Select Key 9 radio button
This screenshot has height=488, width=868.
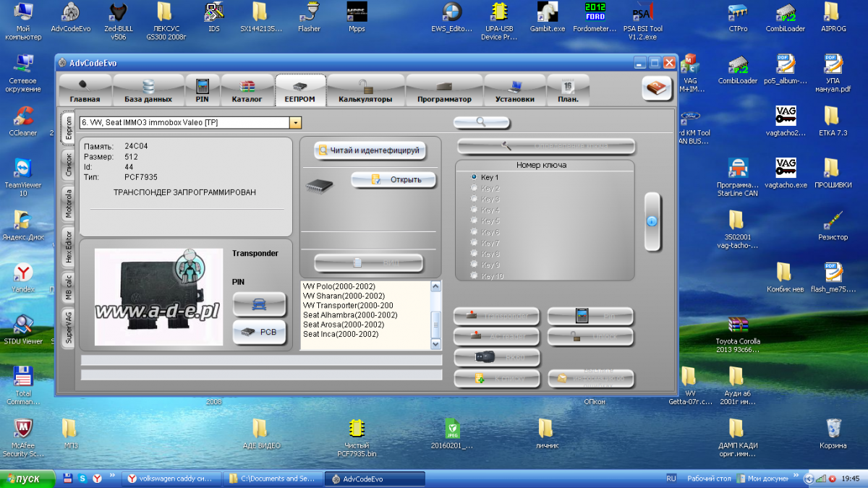[475, 265]
